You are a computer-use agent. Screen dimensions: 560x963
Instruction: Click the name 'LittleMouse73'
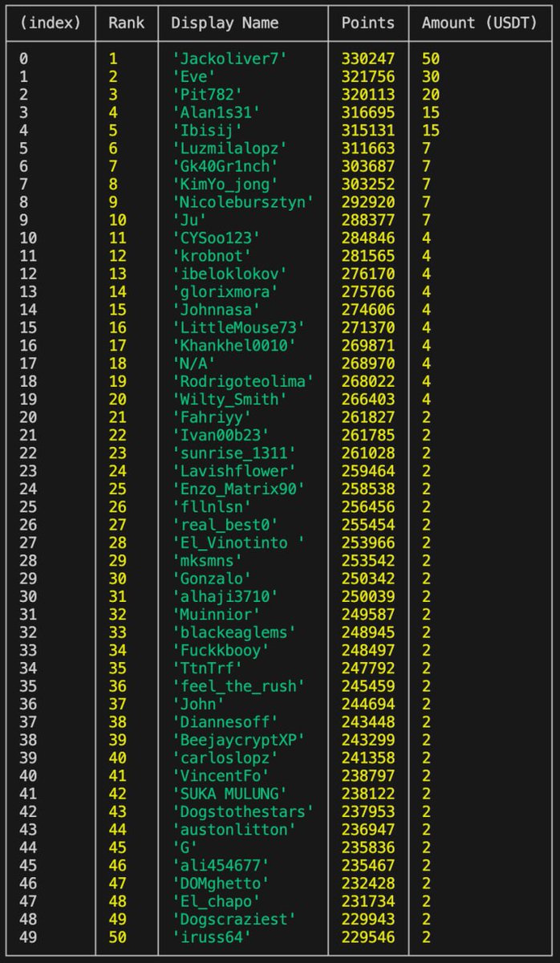(x=238, y=327)
